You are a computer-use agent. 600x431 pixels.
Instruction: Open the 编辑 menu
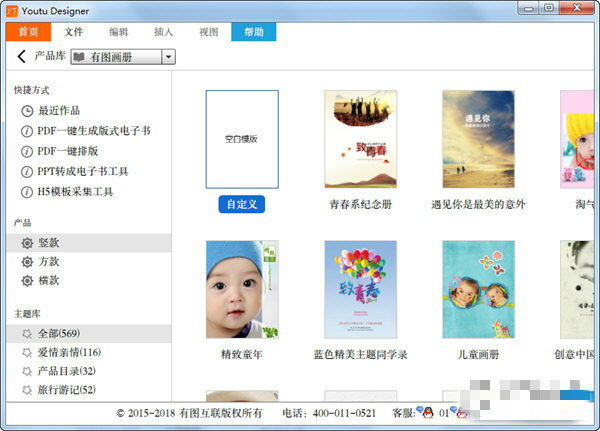click(x=119, y=31)
